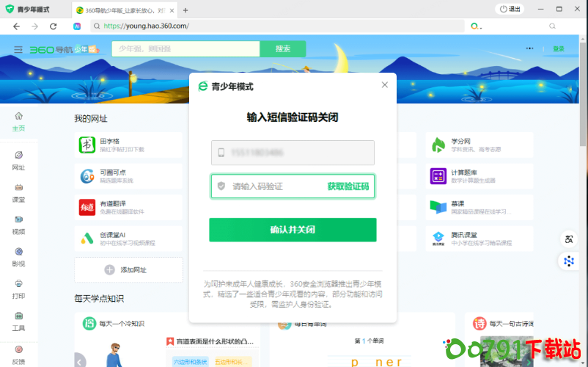Screen dimensions: 588x367
Task: Open the 主页 home sidebar icon
Action: click(x=18, y=121)
